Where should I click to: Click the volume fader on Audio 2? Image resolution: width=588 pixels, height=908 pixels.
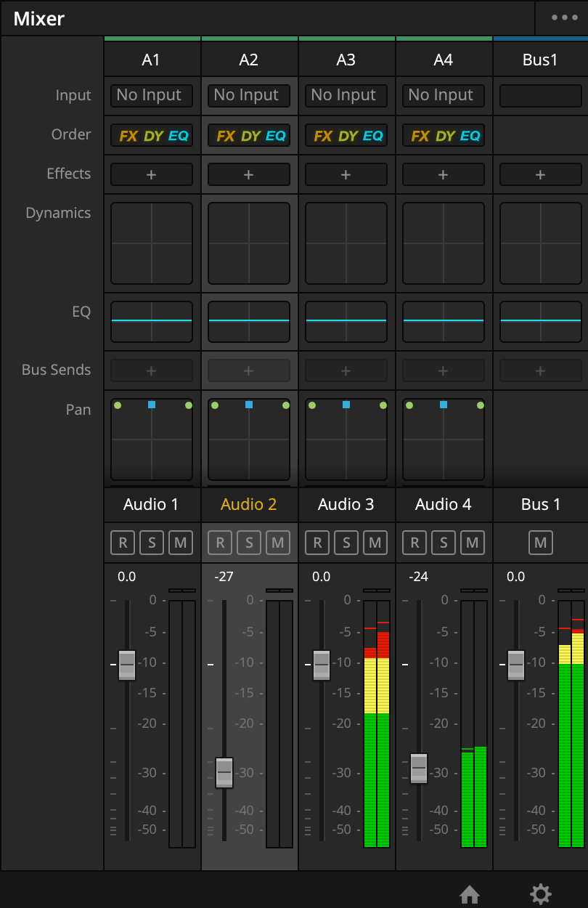coord(224,772)
